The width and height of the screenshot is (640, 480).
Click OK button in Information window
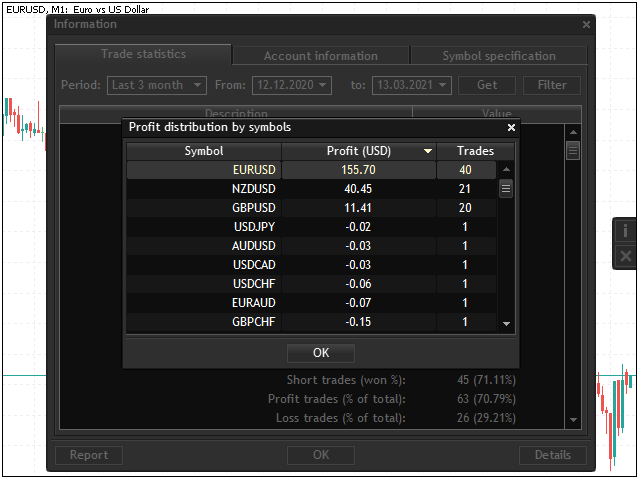[321, 455]
